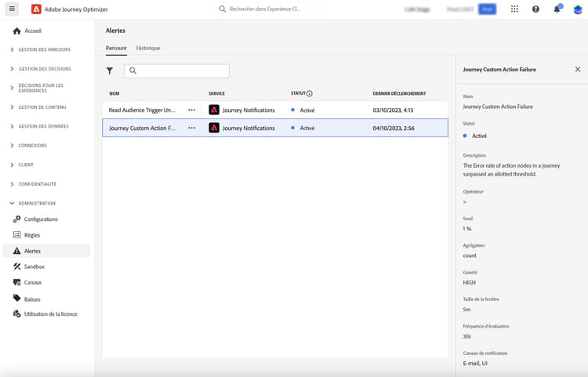The image size is (588, 377).
Task: Click Journey Notifications icon in selected row
Action: pos(214,128)
